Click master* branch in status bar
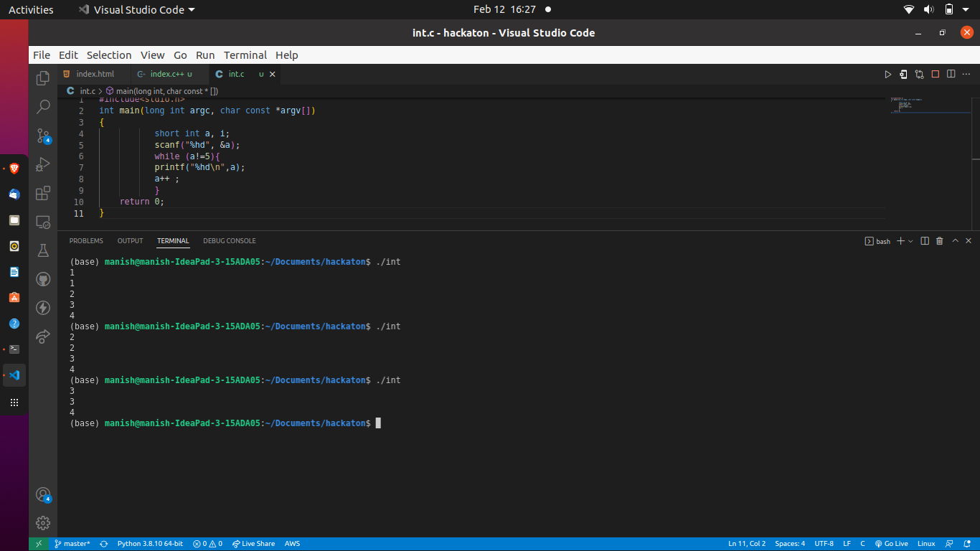980x551 pixels. point(72,544)
